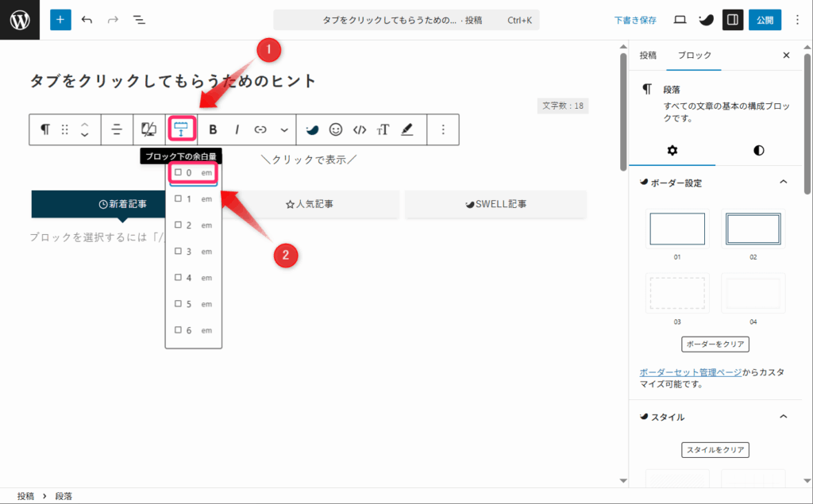
Task: Toggle bold formatting
Action: [x=213, y=129]
